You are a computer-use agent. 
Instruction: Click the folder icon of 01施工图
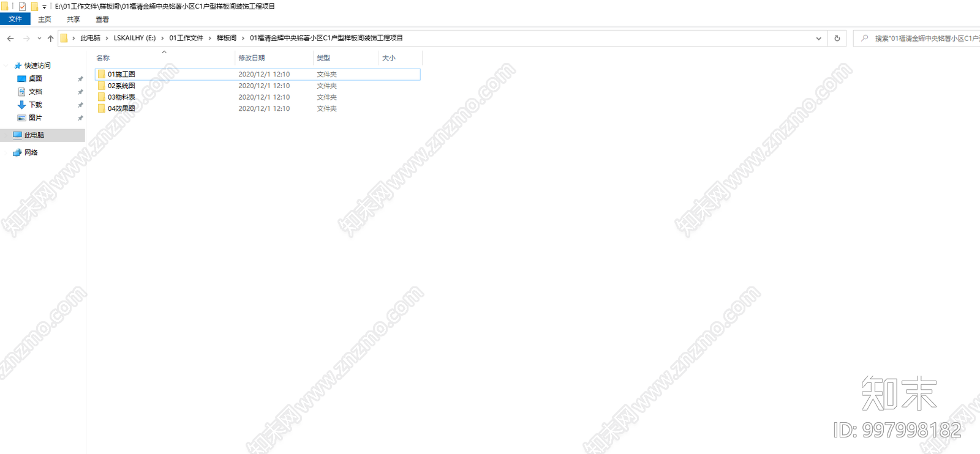coord(101,74)
